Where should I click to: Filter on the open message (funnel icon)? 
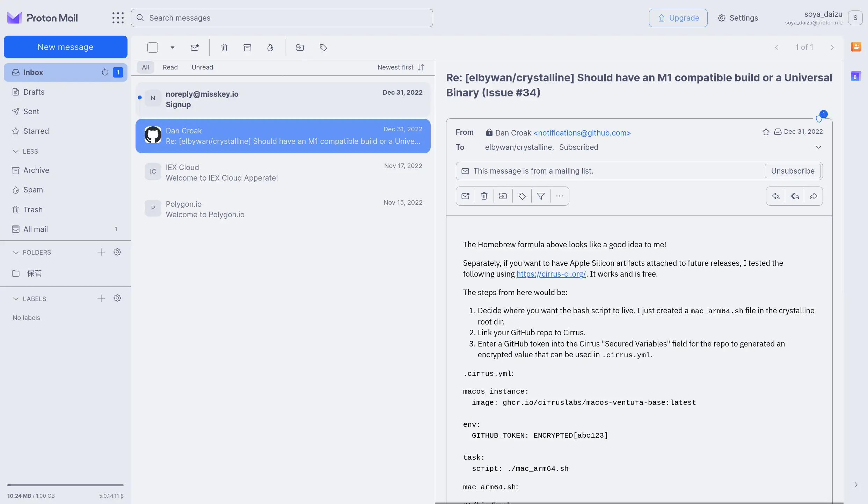[x=541, y=196]
